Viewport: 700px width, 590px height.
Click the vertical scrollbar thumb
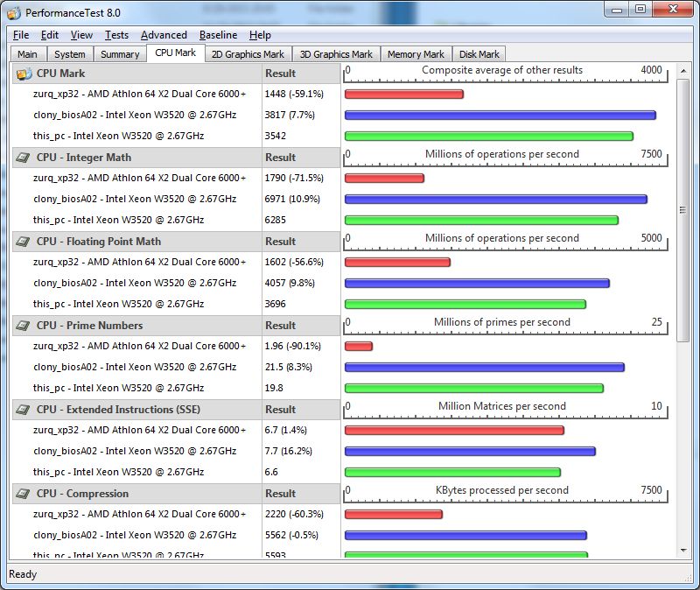(683, 210)
